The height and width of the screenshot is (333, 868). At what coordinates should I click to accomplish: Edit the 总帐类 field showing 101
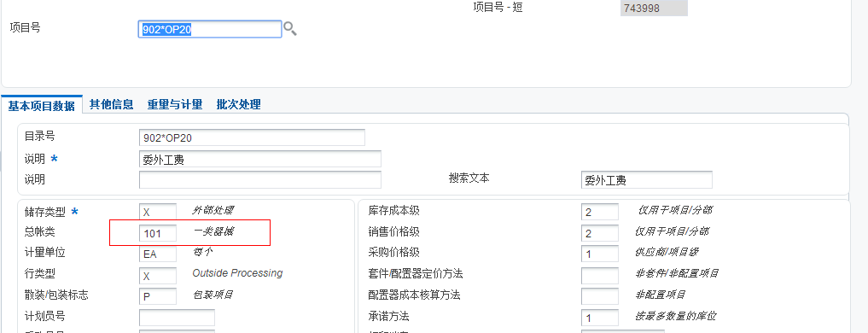(158, 233)
